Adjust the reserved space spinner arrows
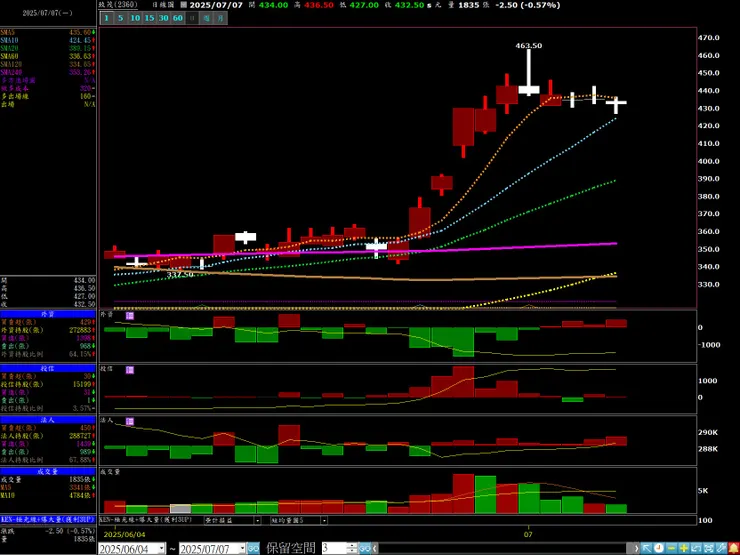 [352, 548]
